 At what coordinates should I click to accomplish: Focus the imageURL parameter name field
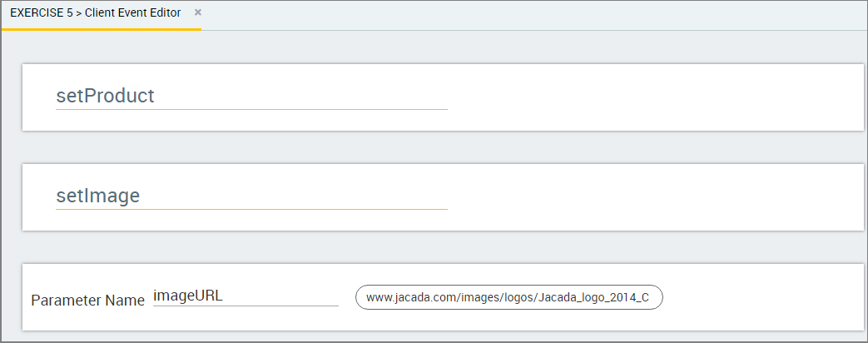click(x=246, y=296)
